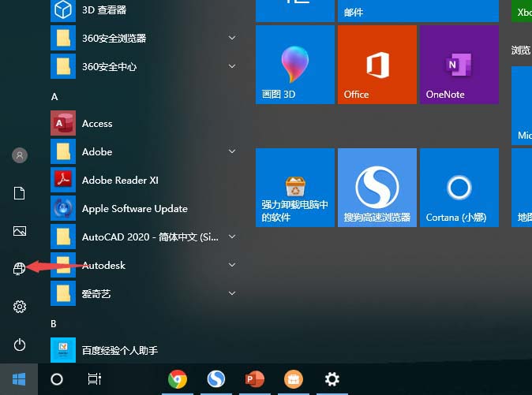This screenshot has width=532, height=395.
Task: Open 搜狗高速浏览器 tile
Action: 377,188
